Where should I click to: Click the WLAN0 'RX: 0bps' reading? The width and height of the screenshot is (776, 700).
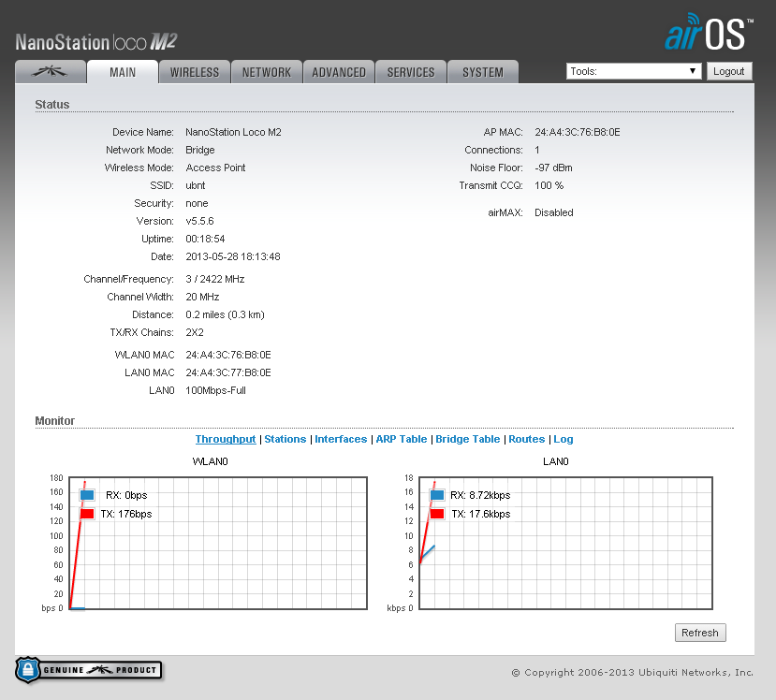click(x=126, y=495)
